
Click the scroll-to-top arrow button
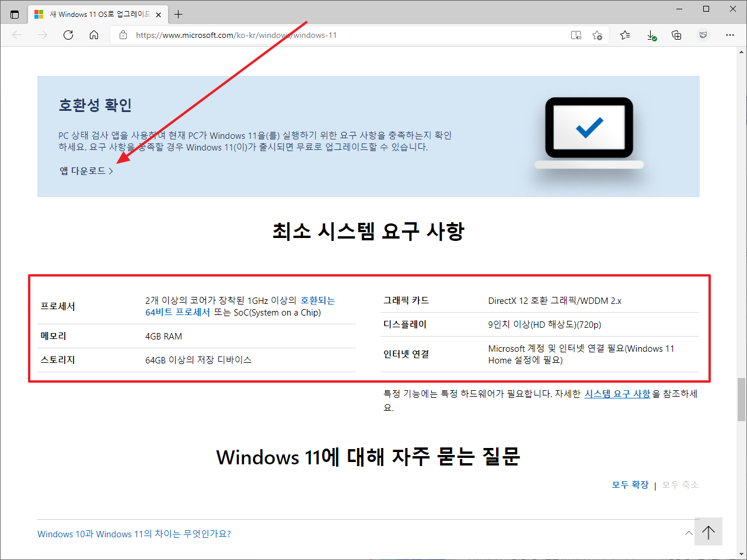(708, 532)
